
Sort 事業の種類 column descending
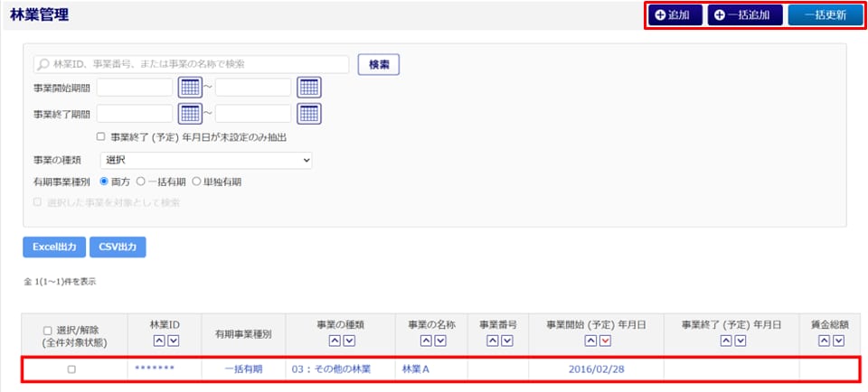click(348, 341)
